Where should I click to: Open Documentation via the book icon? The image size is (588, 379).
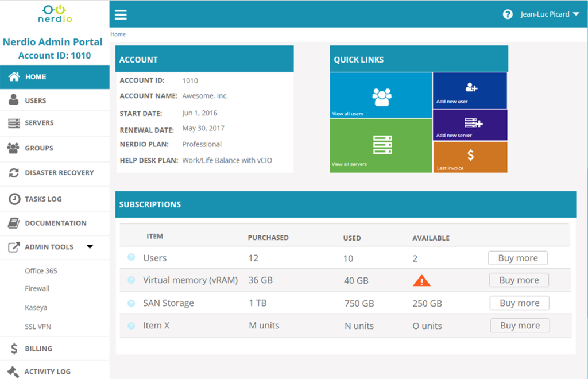click(x=13, y=223)
